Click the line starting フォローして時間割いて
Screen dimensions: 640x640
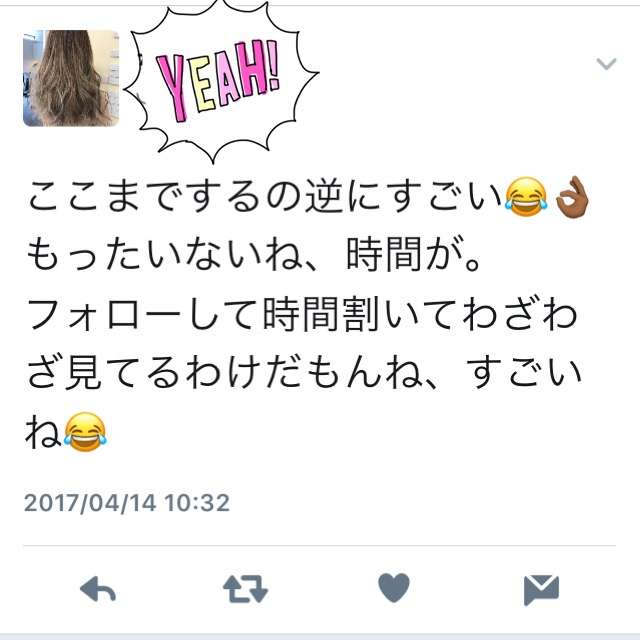click(x=302, y=313)
